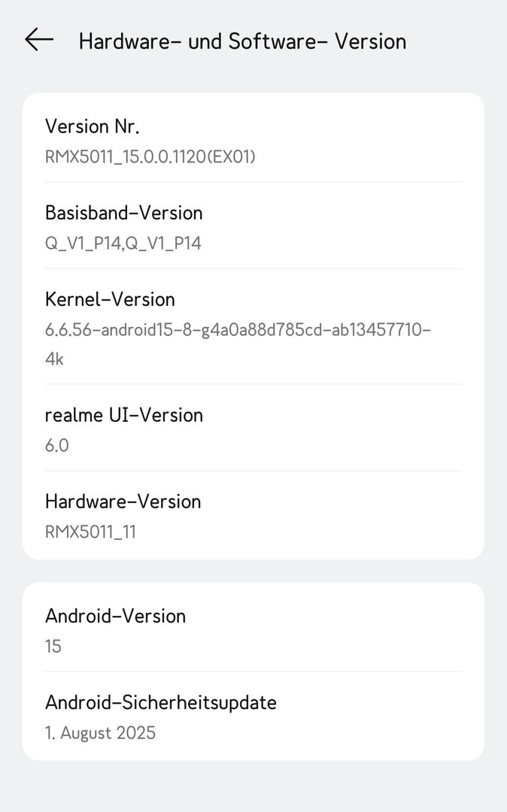Open the Android-Sicherheitsupdate label
The width and height of the screenshot is (507, 812).
(160, 702)
